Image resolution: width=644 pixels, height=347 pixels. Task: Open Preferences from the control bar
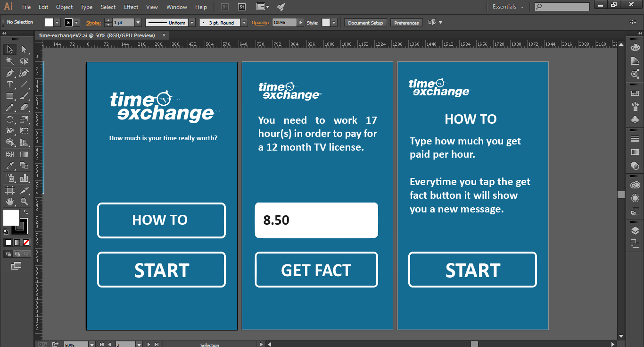pyautogui.click(x=406, y=23)
